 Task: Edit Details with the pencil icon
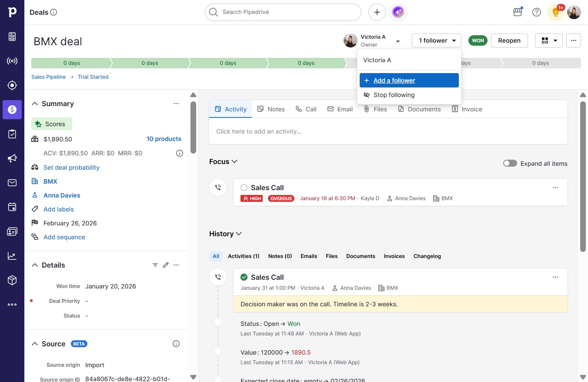tap(166, 265)
